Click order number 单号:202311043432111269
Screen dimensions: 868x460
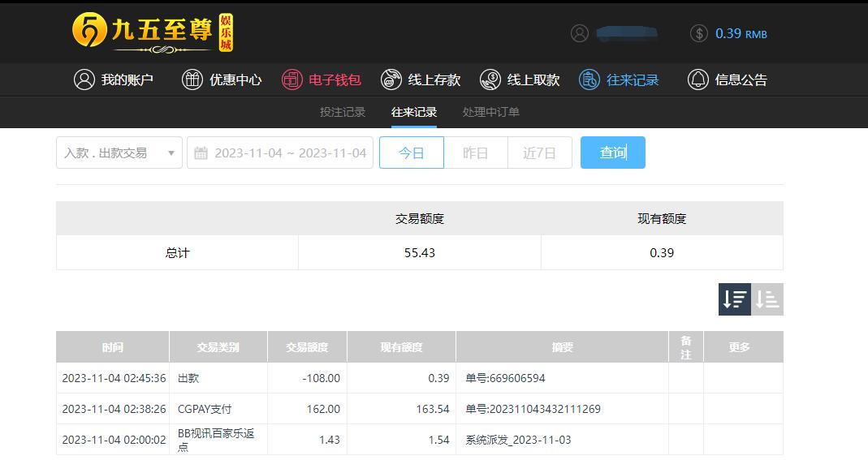(x=533, y=409)
